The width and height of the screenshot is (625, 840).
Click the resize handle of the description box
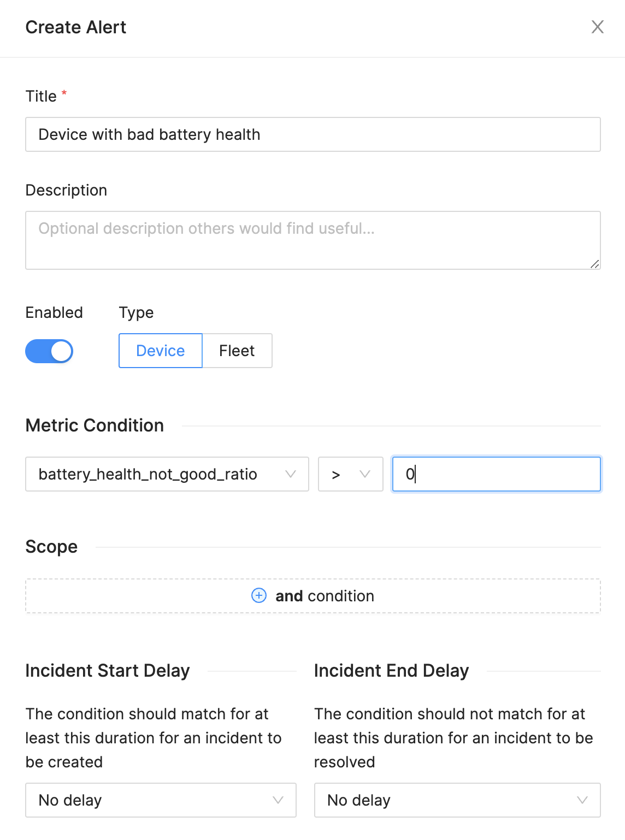click(x=595, y=264)
